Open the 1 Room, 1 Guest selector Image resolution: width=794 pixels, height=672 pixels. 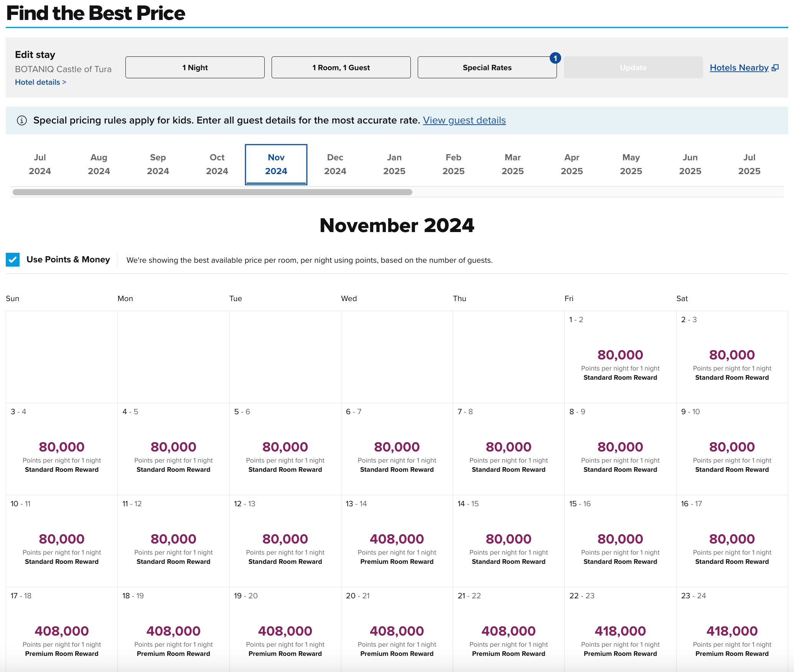[341, 68]
